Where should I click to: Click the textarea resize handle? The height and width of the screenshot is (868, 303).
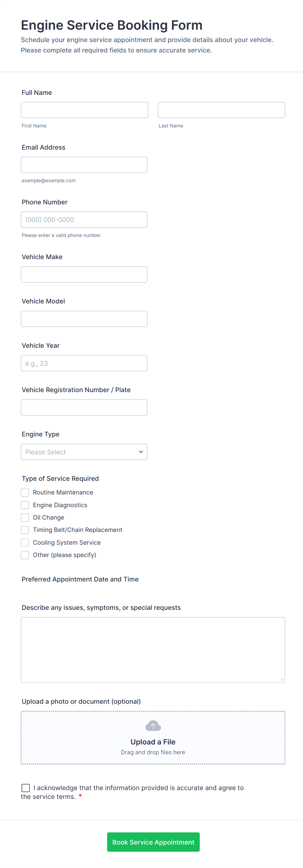(x=281, y=679)
